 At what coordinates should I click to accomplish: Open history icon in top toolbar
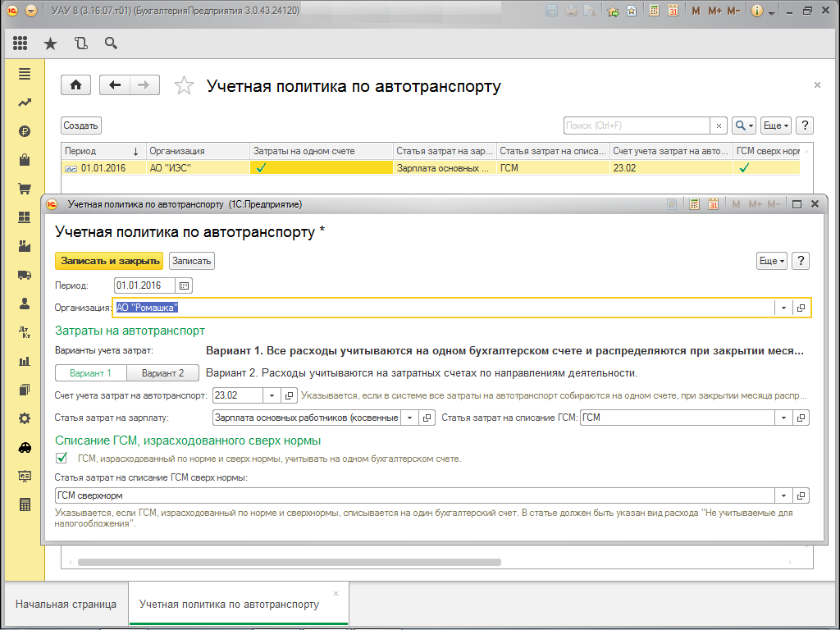click(80, 43)
